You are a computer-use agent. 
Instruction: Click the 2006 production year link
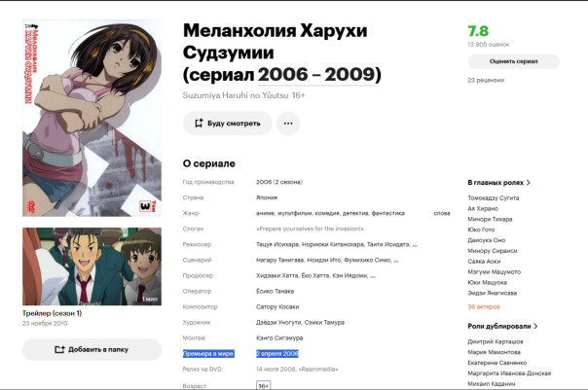(264, 182)
